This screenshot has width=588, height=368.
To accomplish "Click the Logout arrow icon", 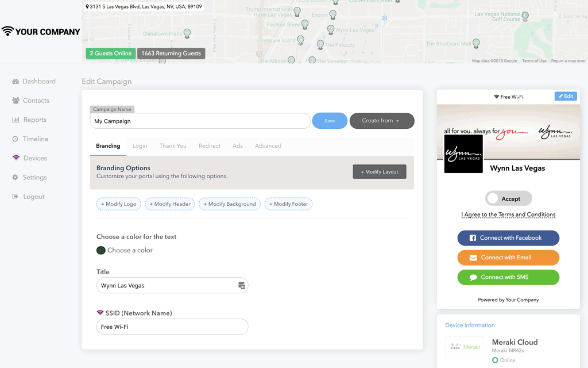I will (16, 197).
